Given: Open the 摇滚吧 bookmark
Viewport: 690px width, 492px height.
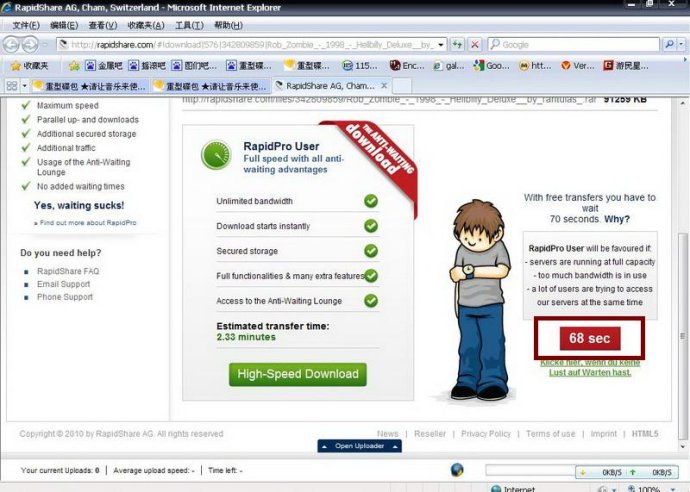Looking at the screenshot, I should (x=147, y=66).
